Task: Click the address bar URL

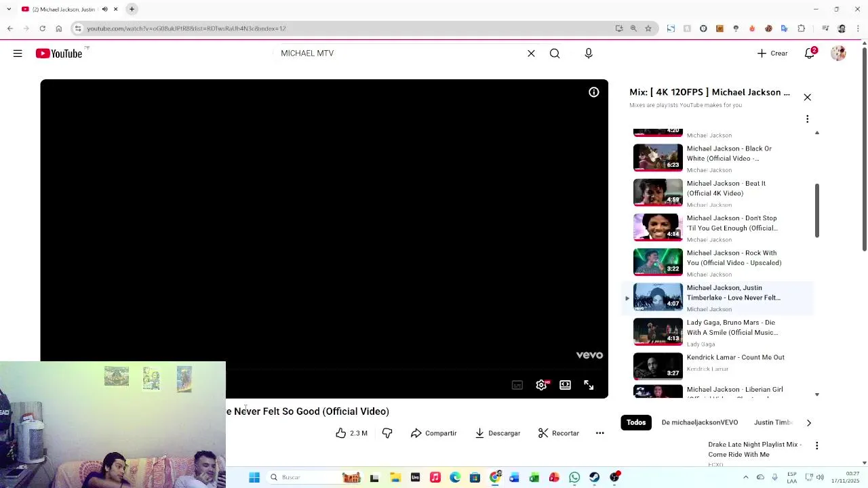Action: [x=186, y=28]
